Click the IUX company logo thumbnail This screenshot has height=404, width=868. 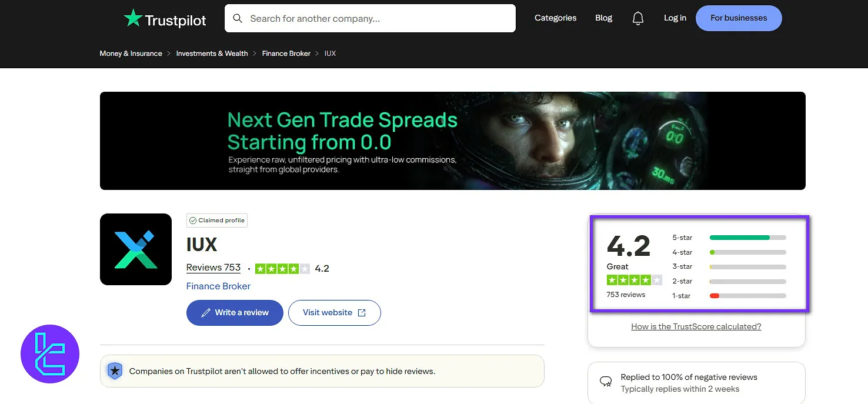coord(136,249)
